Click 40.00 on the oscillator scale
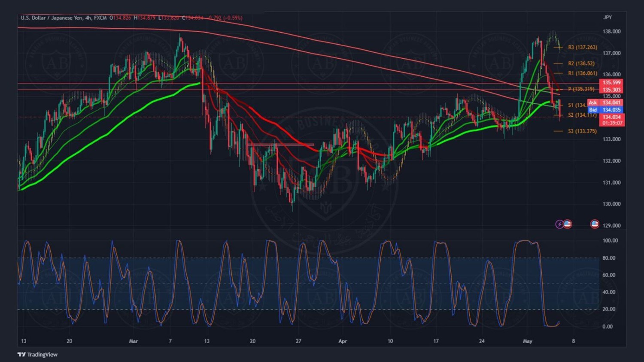The height and width of the screenshot is (362, 644). (x=609, y=292)
